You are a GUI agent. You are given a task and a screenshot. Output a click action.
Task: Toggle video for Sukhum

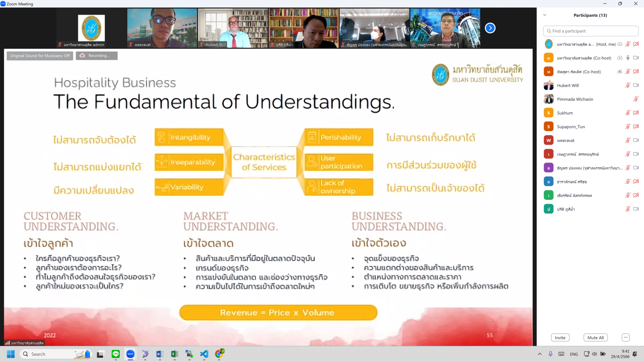(636, 113)
